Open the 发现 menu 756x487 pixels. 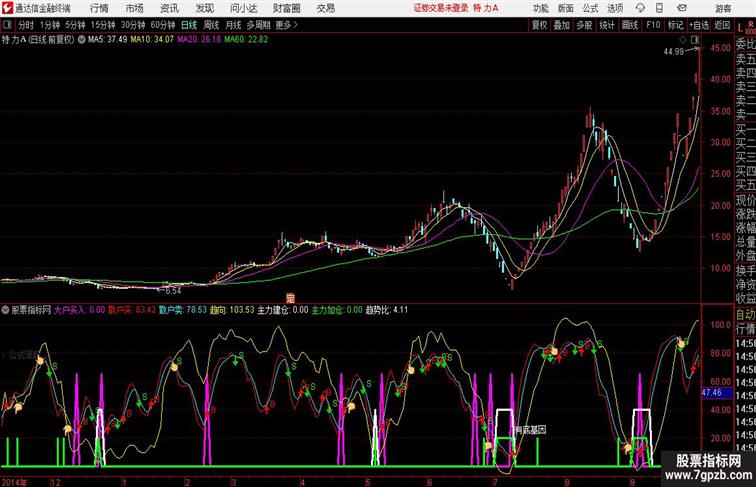(204, 8)
